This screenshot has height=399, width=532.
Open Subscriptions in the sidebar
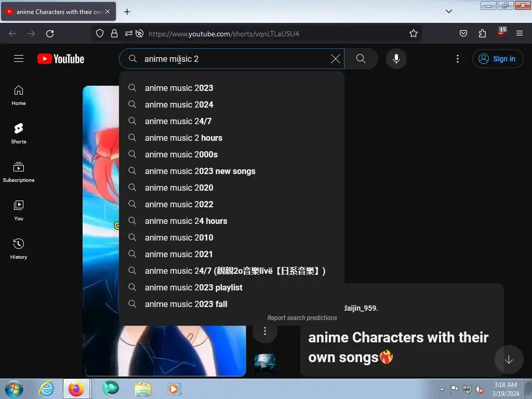(19, 172)
